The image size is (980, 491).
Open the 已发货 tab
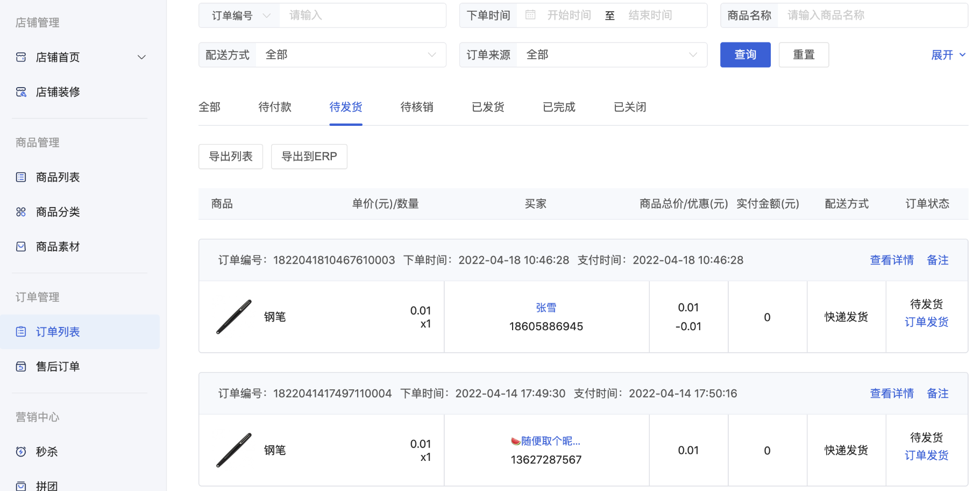click(488, 107)
